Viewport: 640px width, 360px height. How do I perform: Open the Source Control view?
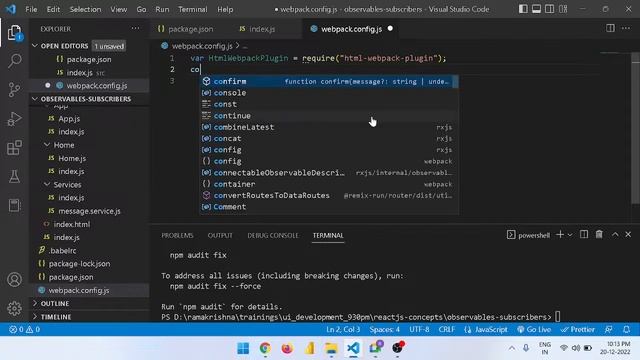point(14,89)
